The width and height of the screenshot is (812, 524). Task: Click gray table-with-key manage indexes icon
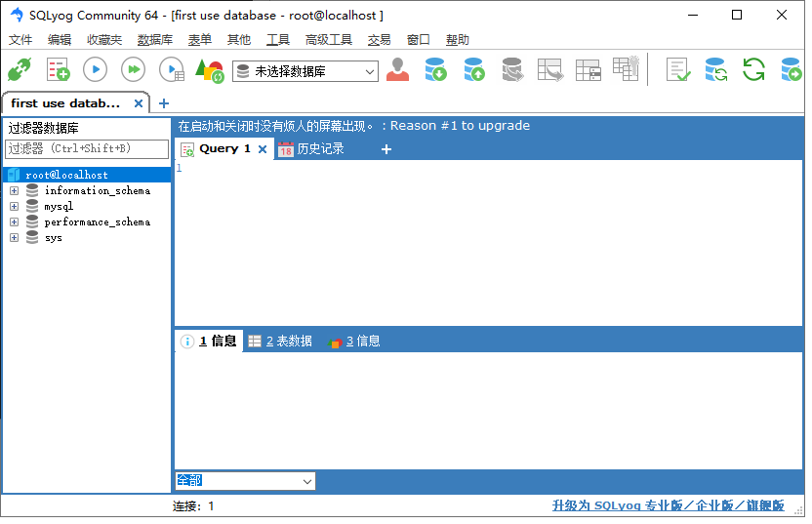pyautogui.click(x=627, y=69)
